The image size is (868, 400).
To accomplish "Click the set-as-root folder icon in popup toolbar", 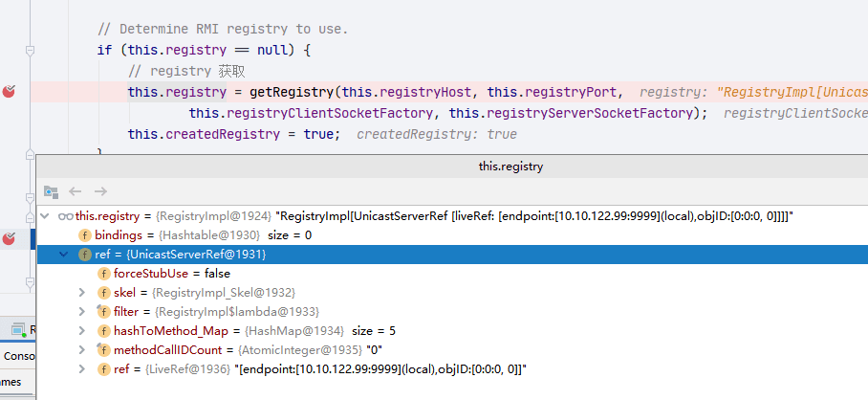I will 51,191.
